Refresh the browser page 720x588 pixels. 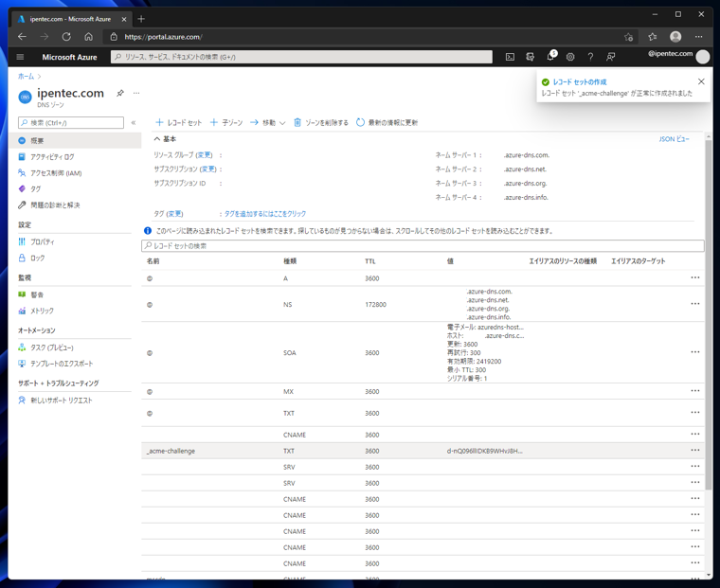tap(66, 37)
